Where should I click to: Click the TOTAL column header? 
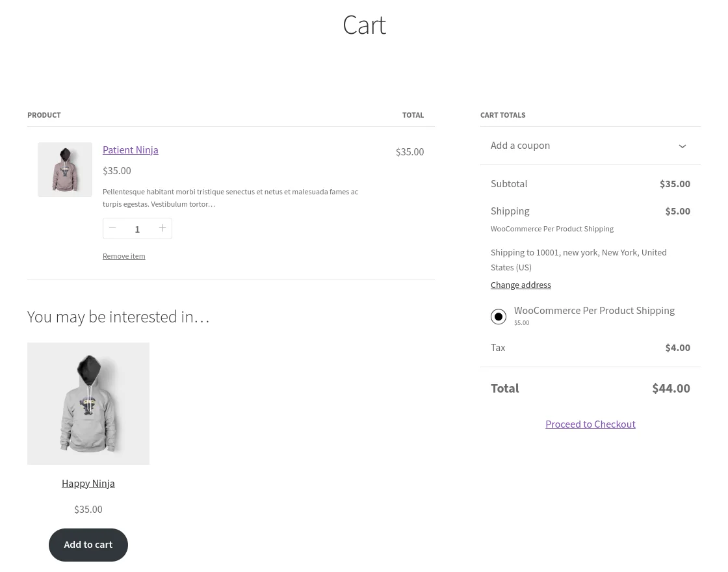pyautogui.click(x=413, y=114)
